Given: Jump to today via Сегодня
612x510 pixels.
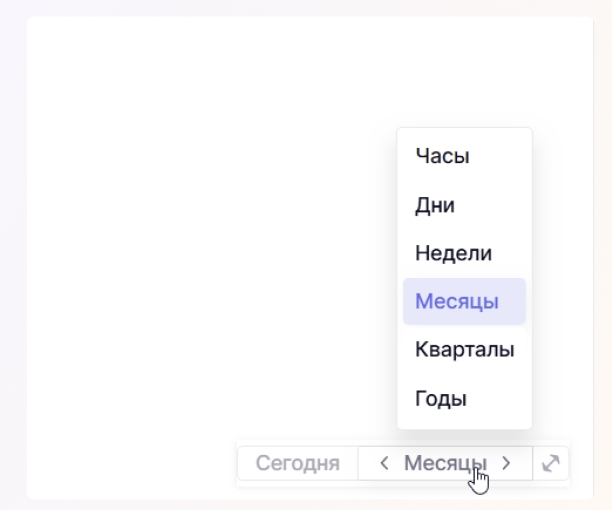Looking at the screenshot, I should (297, 463).
